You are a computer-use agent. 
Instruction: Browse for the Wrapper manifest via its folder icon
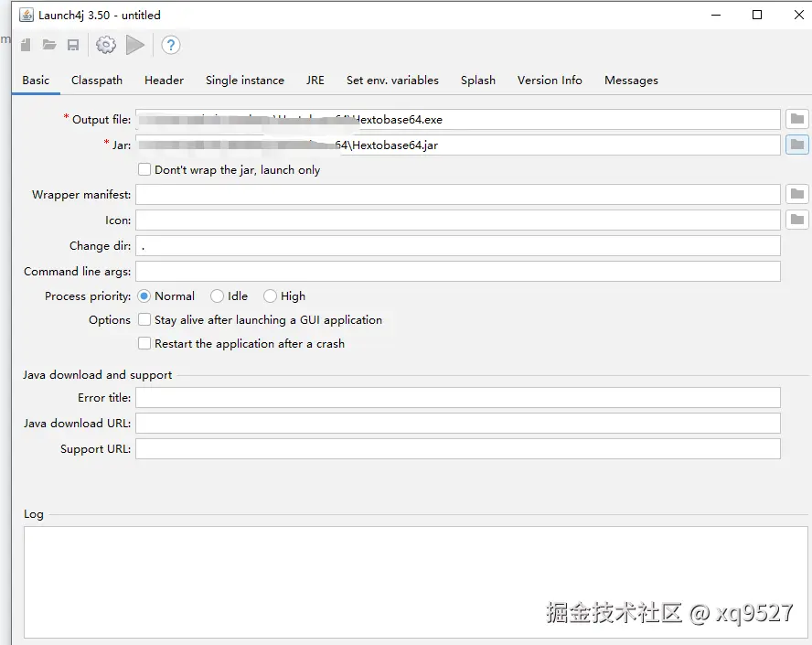pyautogui.click(x=797, y=194)
